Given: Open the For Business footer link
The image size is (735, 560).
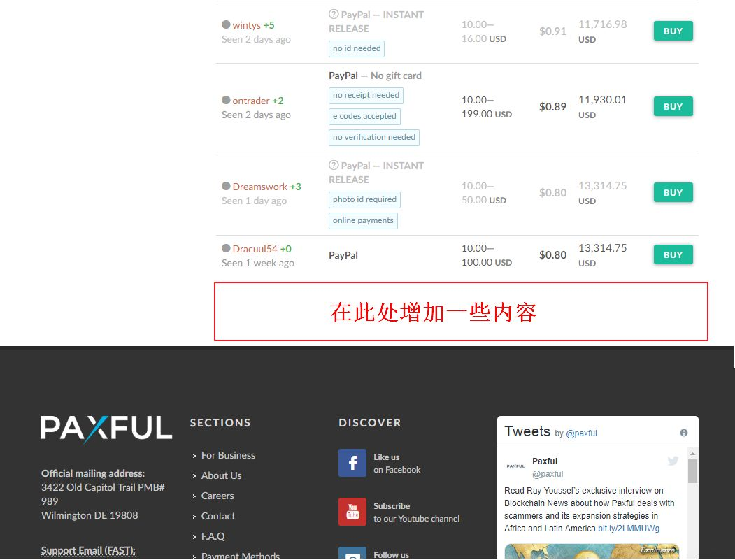Looking at the screenshot, I should tap(228, 455).
